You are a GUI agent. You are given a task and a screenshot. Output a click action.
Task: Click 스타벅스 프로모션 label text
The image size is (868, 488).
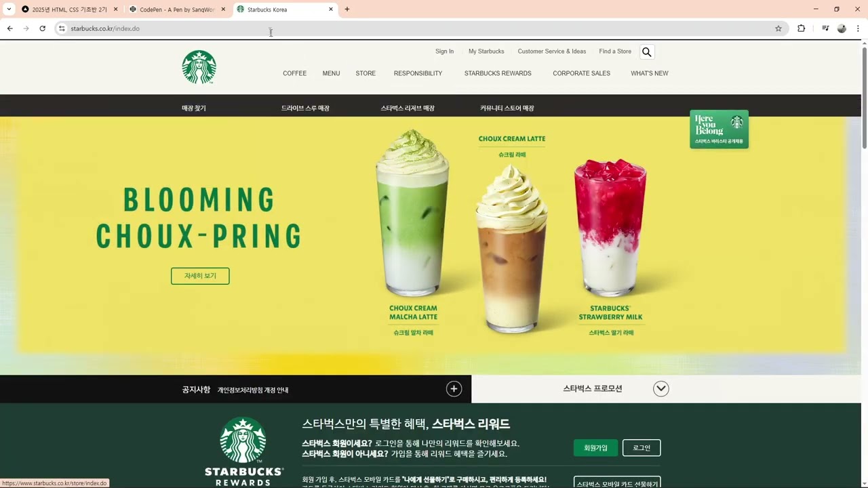point(593,388)
